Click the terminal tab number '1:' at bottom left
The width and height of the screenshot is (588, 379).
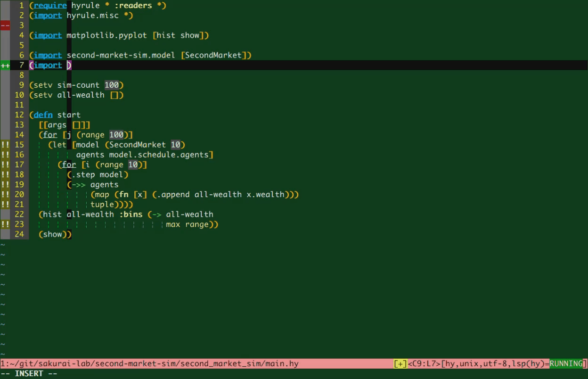(4, 363)
